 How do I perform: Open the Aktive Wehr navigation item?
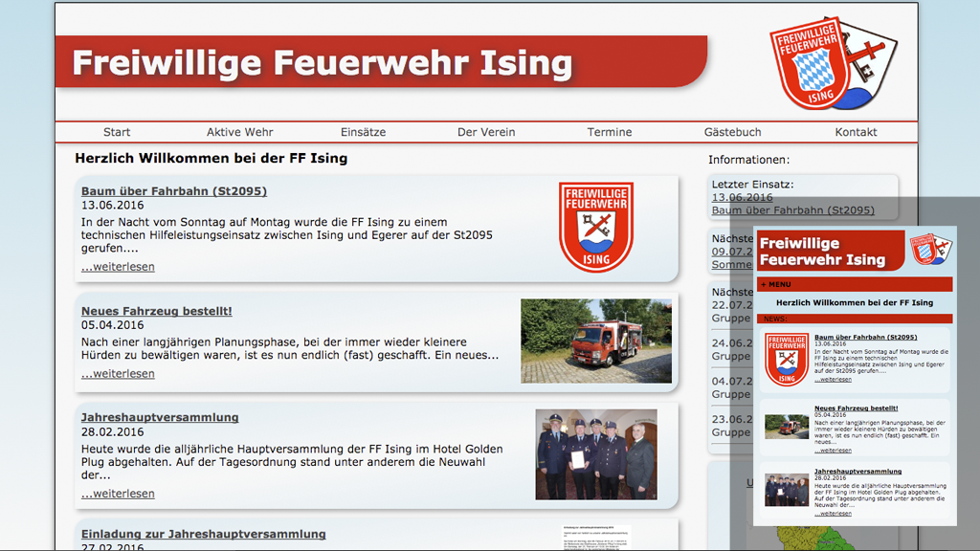point(239,132)
